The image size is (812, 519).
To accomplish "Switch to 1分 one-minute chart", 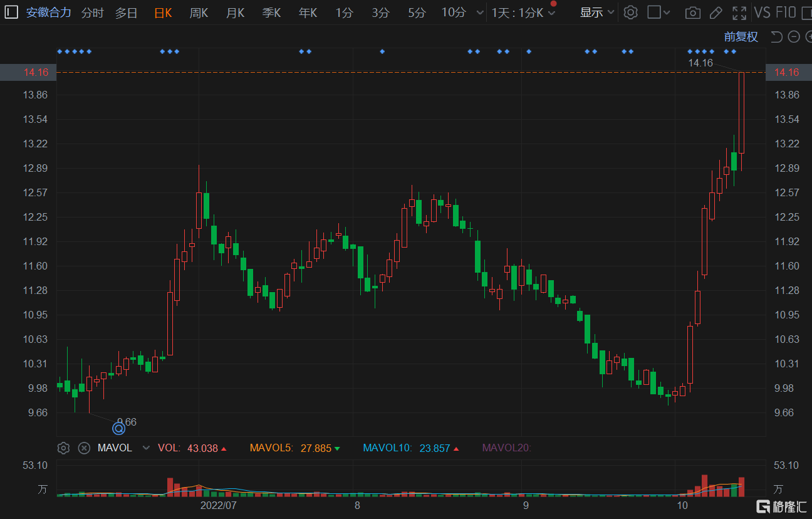I will point(344,13).
